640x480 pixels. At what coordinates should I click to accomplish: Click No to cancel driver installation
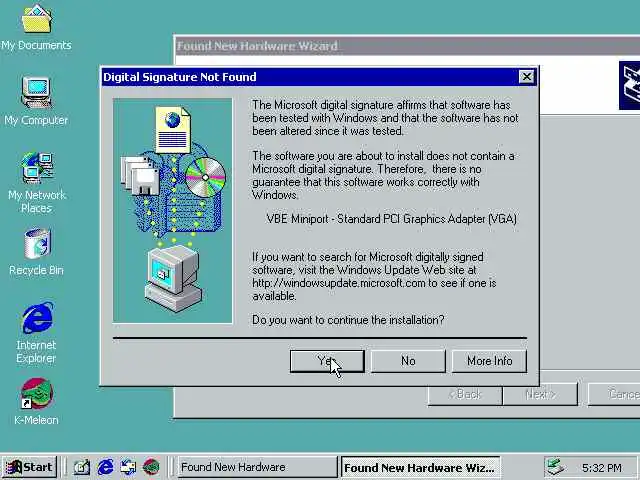[x=408, y=361]
